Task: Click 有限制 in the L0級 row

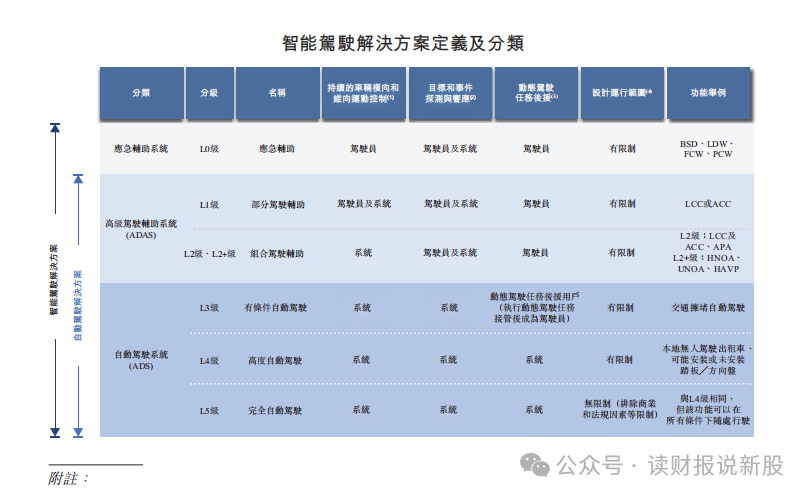Action: point(622,149)
